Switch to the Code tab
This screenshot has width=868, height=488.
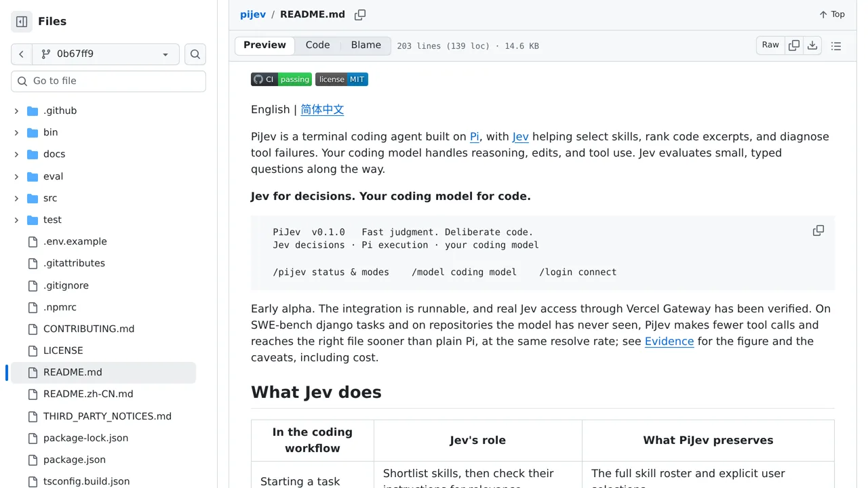click(317, 45)
